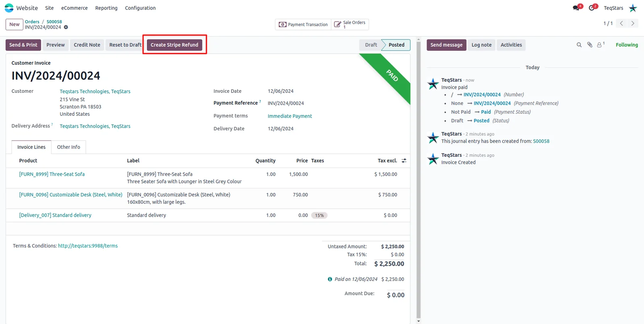Open the terms link http://teqstars:9988/terms

88,246
